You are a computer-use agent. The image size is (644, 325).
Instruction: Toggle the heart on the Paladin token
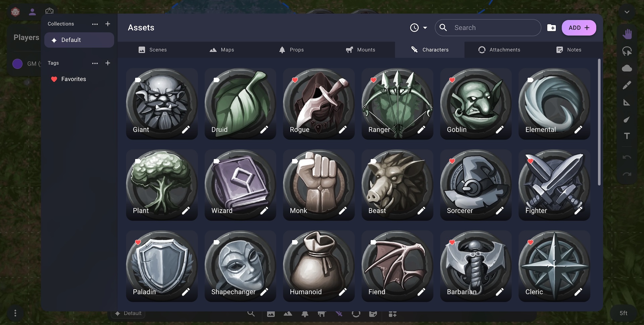[x=138, y=242]
